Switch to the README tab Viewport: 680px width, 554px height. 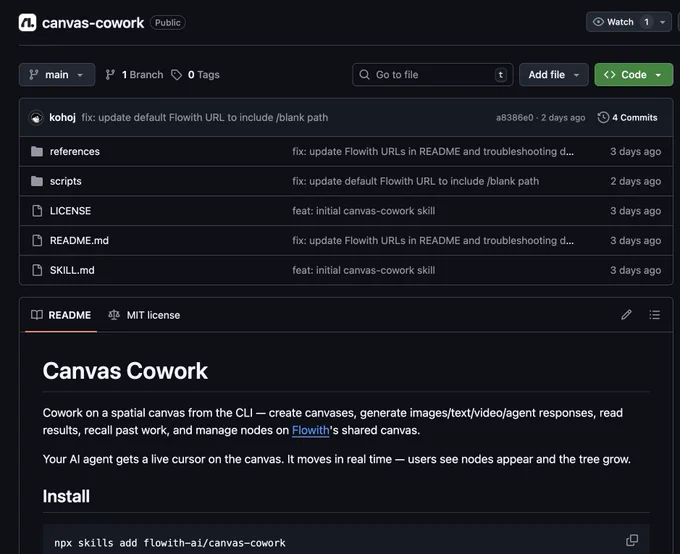(x=61, y=315)
